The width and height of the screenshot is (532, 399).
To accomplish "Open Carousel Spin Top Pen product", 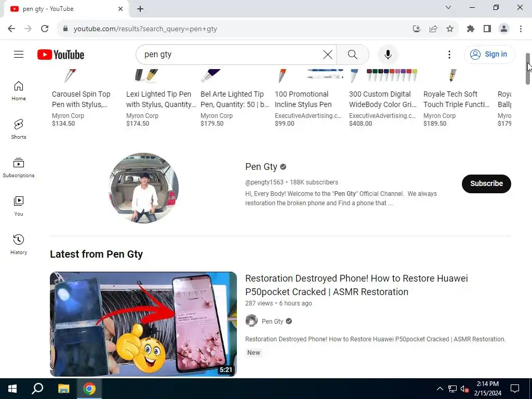I will (x=82, y=99).
